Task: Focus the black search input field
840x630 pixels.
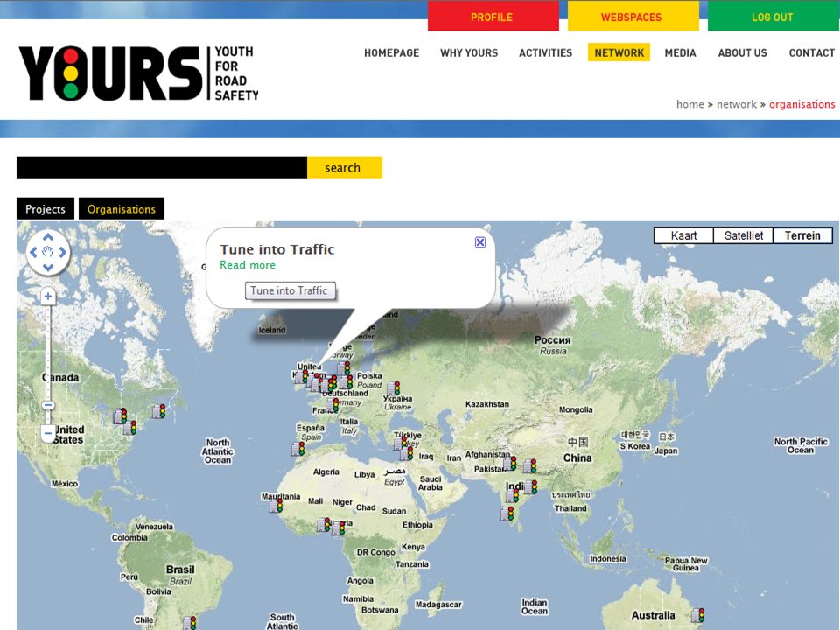Action: 162,167
